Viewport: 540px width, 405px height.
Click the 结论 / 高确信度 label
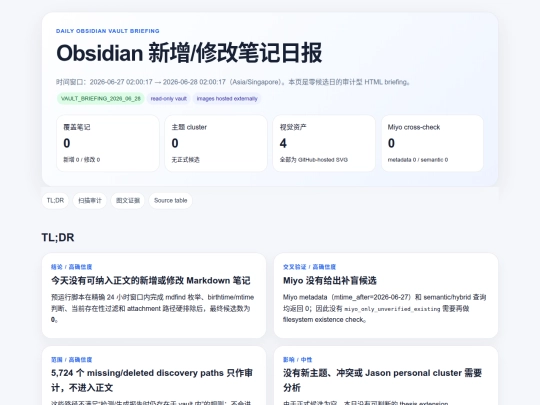[x=72, y=267]
